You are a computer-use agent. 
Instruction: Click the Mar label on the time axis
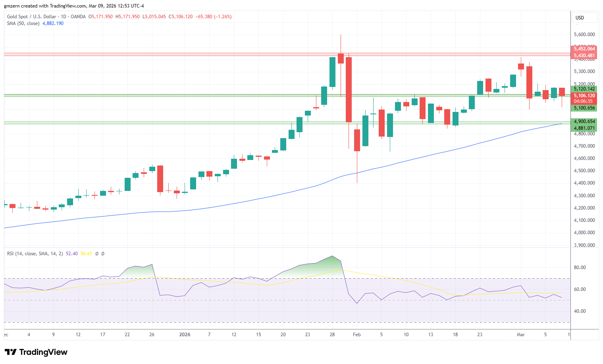521,335
